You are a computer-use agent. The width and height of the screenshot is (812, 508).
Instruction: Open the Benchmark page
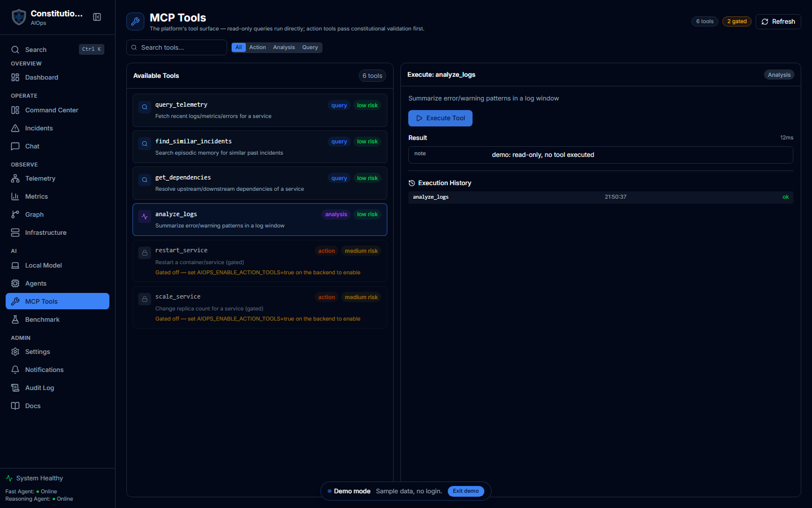pyautogui.click(x=58, y=319)
